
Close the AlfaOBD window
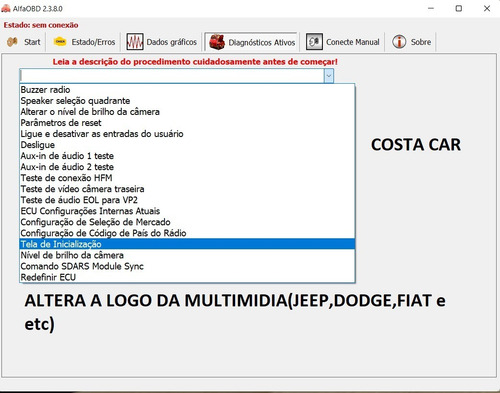point(487,8)
